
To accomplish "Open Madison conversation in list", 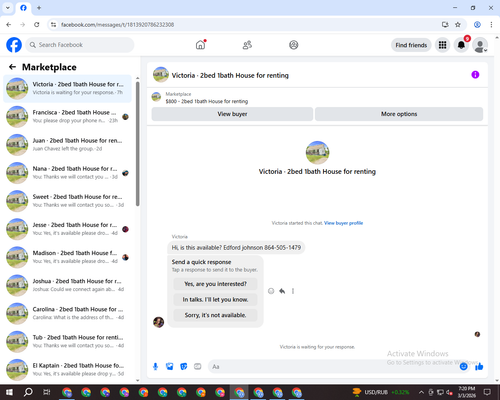I will point(67,257).
